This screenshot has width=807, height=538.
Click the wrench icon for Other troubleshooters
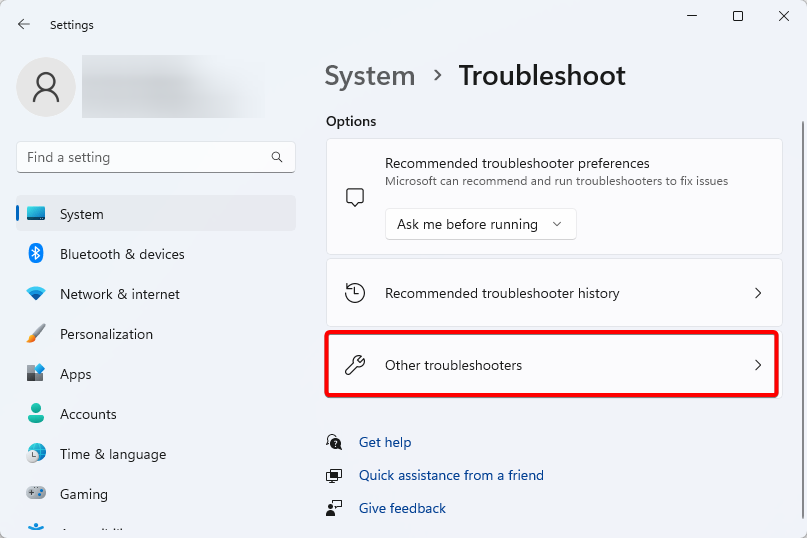pos(355,365)
